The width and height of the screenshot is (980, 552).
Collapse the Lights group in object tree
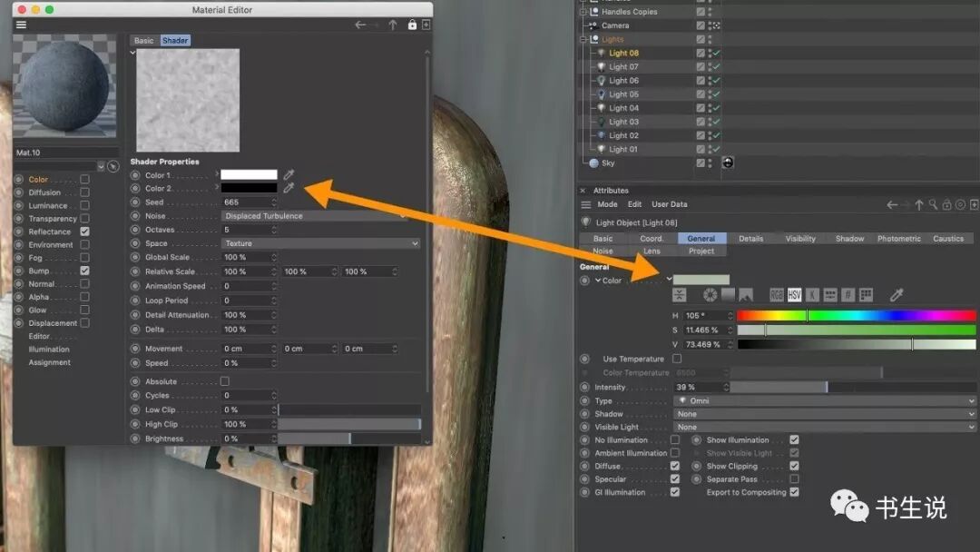point(583,39)
